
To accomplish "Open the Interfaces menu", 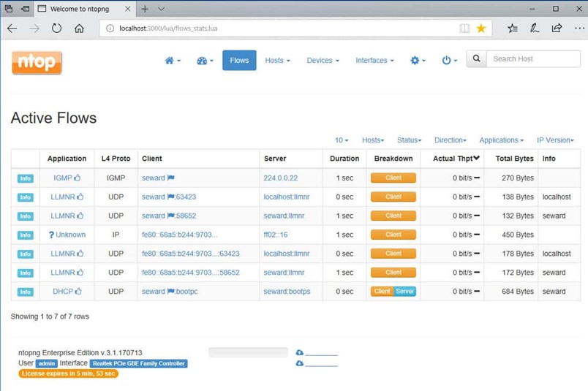I will [x=374, y=61].
